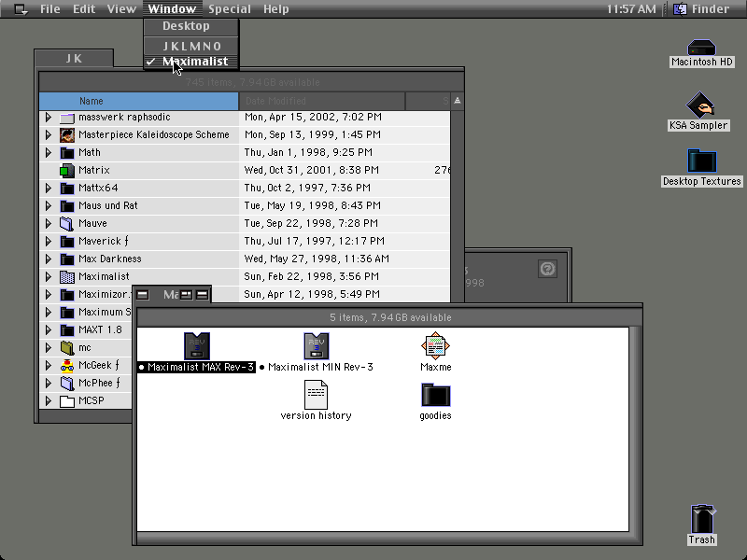Viewport: 747px width, 560px height.
Task: Select the version history document icon
Action: [x=316, y=394]
